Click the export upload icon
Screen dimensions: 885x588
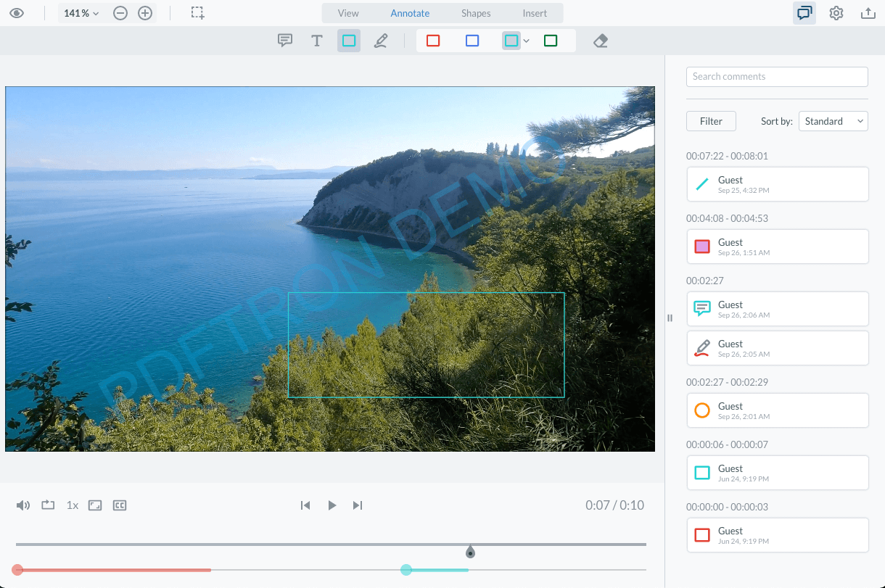(868, 13)
